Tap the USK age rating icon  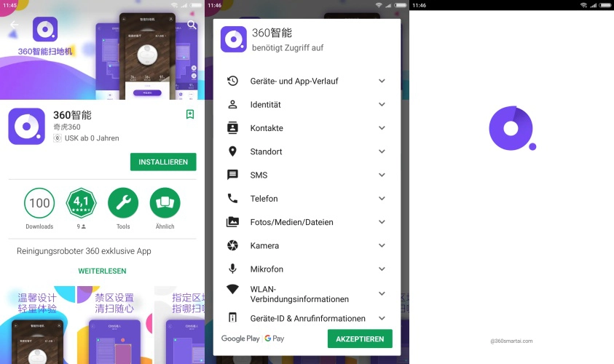click(57, 138)
